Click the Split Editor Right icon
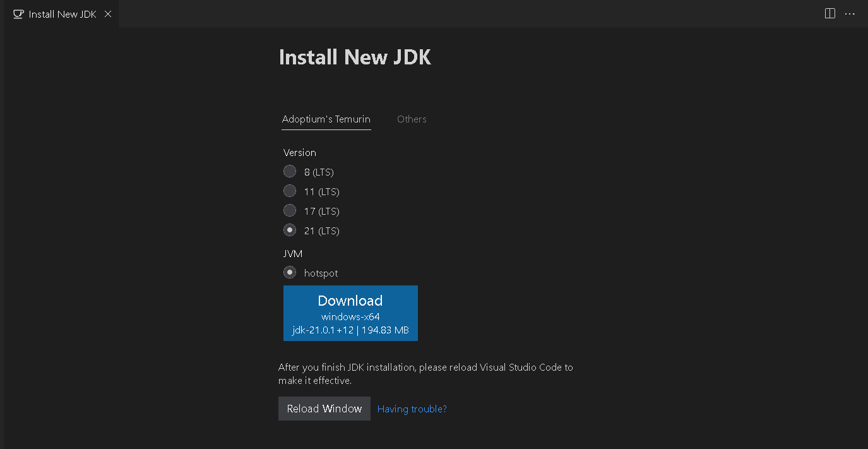 [x=830, y=14]
